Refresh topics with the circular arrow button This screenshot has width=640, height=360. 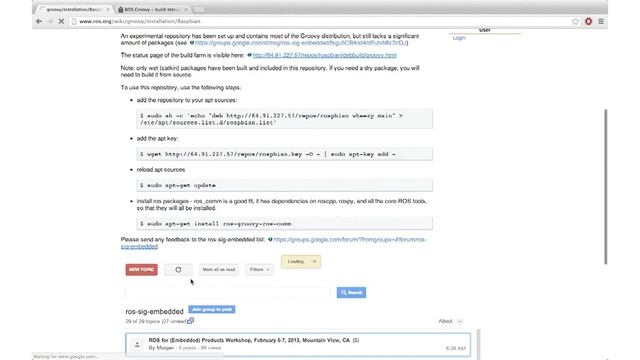[x=178, y=270]
